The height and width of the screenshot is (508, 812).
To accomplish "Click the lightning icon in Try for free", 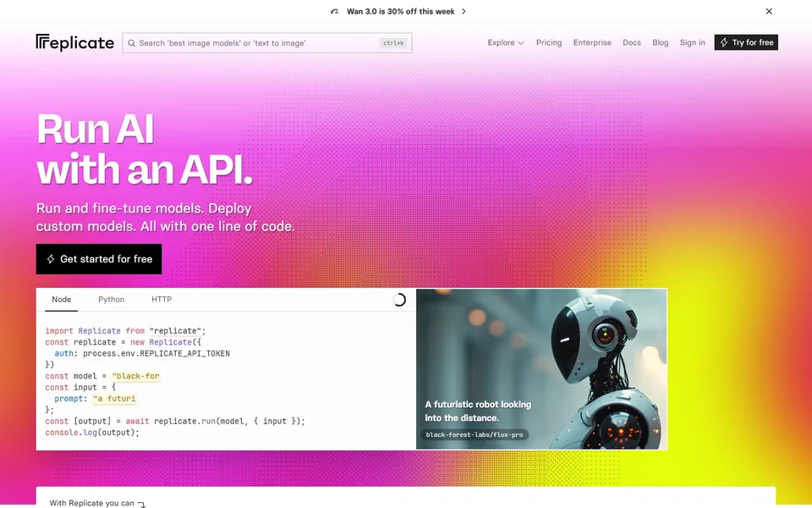I will point(724,42).
